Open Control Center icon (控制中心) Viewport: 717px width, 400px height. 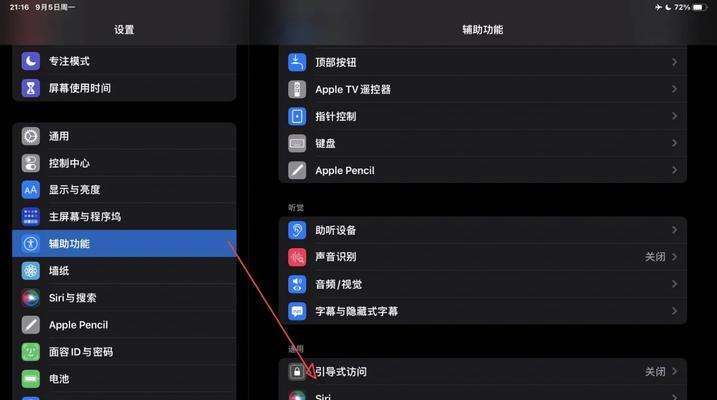point(31,163)
